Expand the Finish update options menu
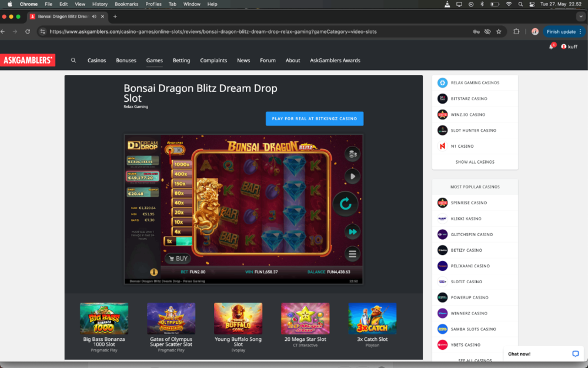The width and height of the screenshot is (588, 368). (580, 32)
